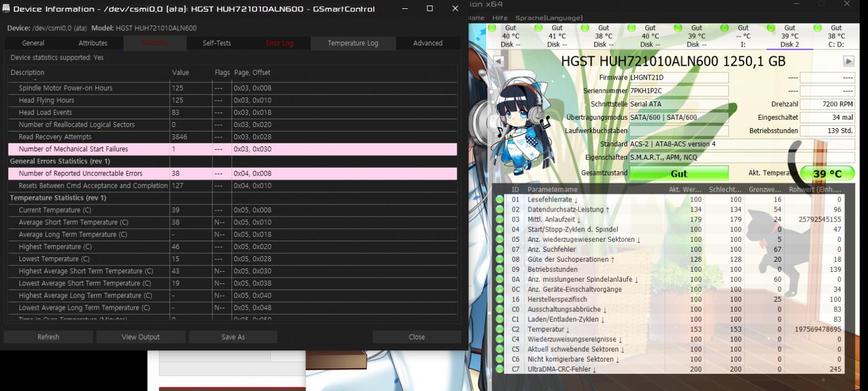Go to next disk with the right arrow
The height and width of the screenshot is (391, 868).
pos(849,61)
